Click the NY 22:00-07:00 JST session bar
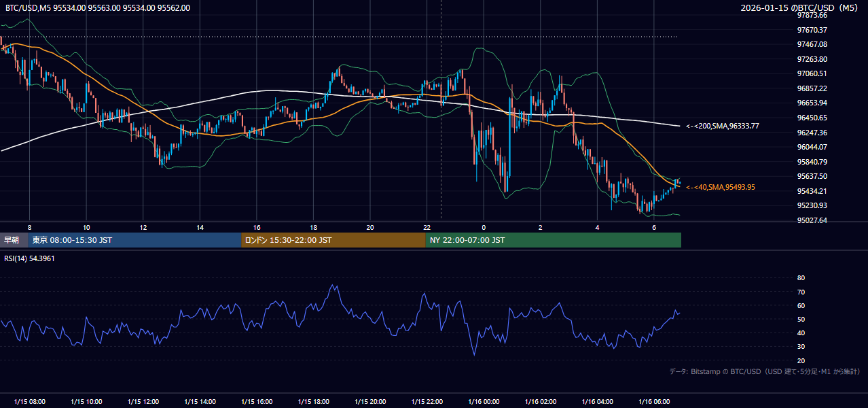The width and height of the screenshot is (868, 408). [554, 240]
